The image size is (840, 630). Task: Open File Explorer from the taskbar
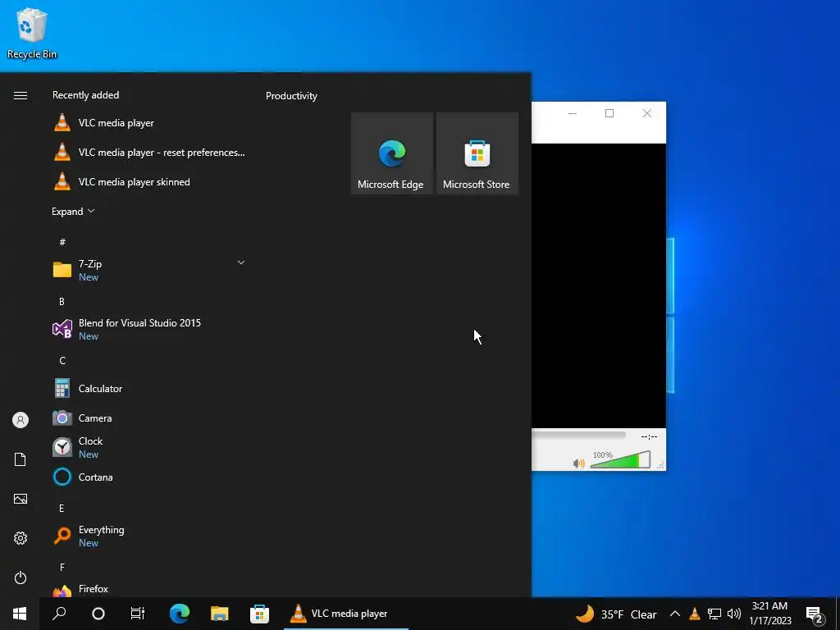[x=219, y=614]
